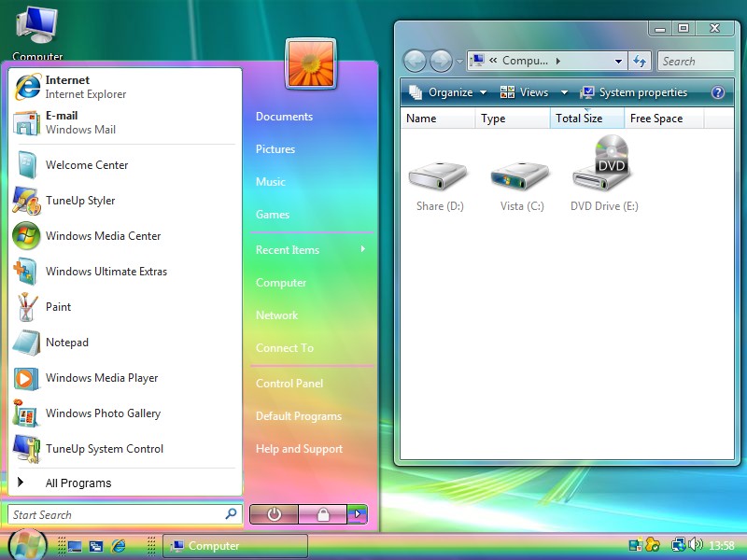Expand All Programs list
747x560 pixels.
pyautogui.click(x=78, y=483)
